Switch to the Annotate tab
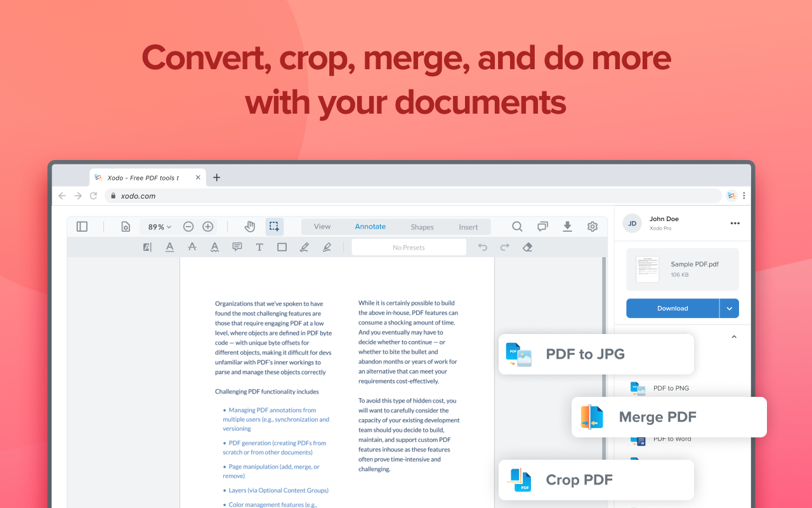Viewport: 812px width, 508px height. 370,227
